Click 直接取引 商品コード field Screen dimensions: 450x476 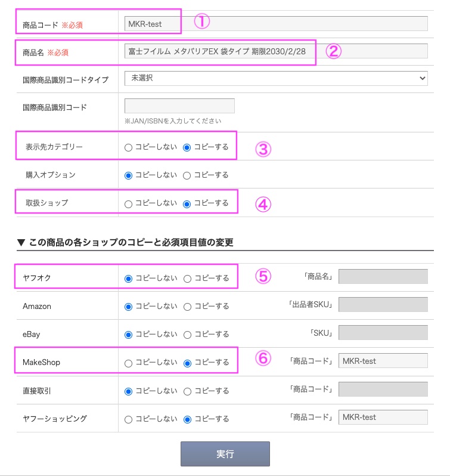pos(383,390)
